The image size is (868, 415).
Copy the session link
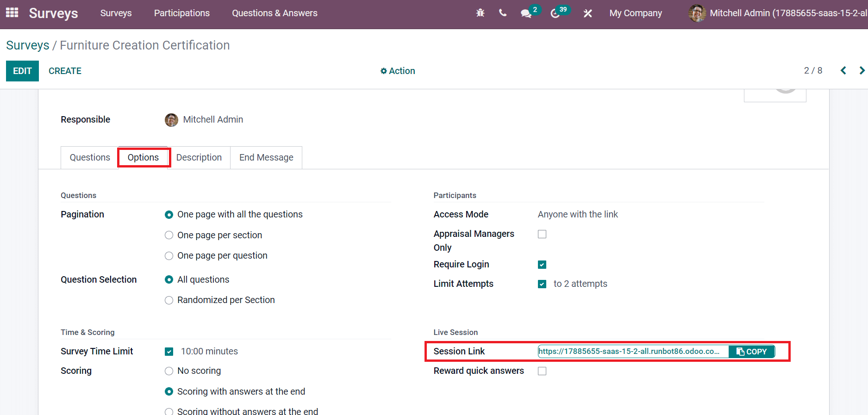[x=751, y=352]
